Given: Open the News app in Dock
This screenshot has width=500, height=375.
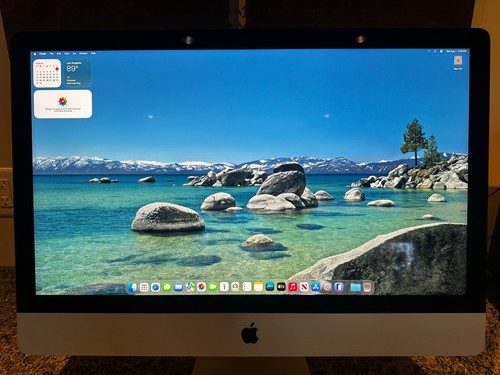Looking at the screenshot, I should pos(304,287).
